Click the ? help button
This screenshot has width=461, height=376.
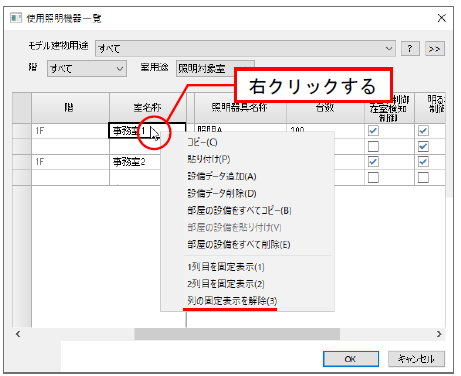pyautogui.click(x=410, y=49)
